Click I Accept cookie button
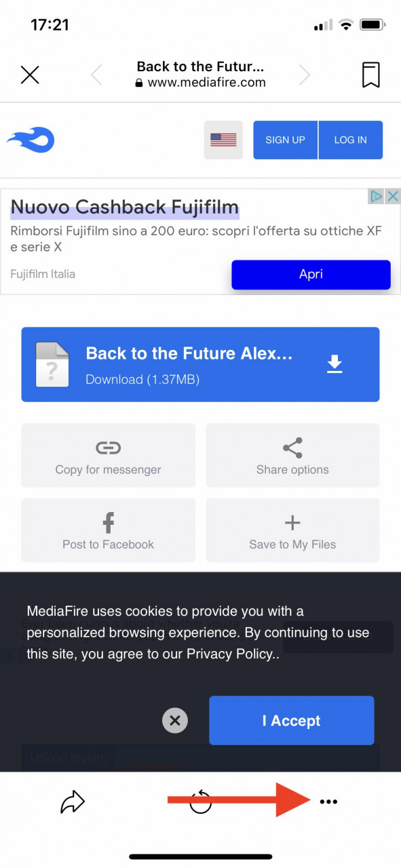Screen dimensions: 401x868 click(x=292, y=720)
